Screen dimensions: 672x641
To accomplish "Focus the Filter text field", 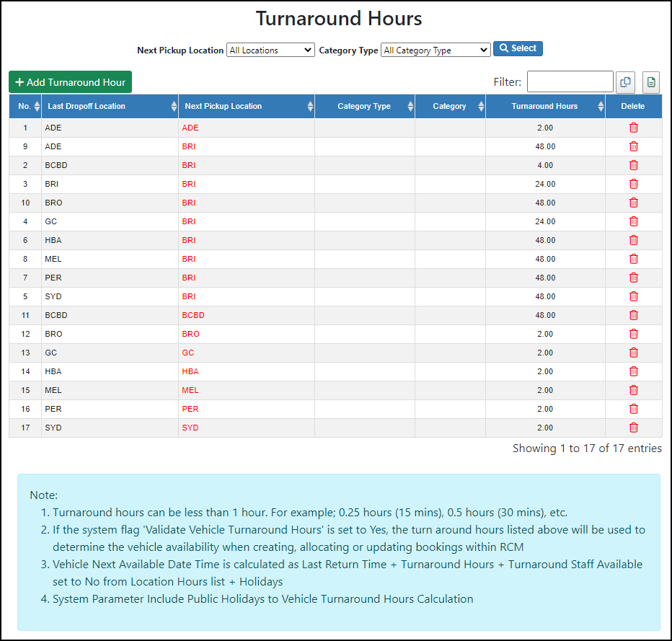I will tap(570, 81).
